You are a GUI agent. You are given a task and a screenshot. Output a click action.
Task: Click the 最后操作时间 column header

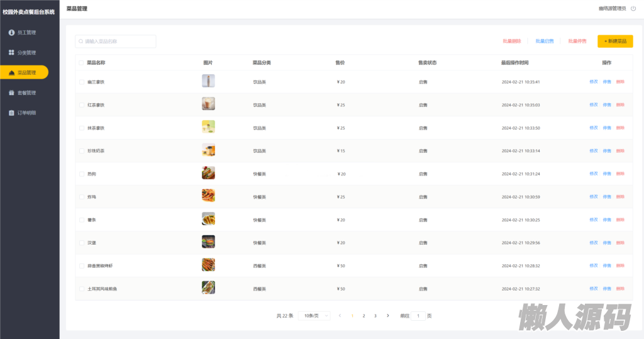pyautogui.click(x=514, y=63)
